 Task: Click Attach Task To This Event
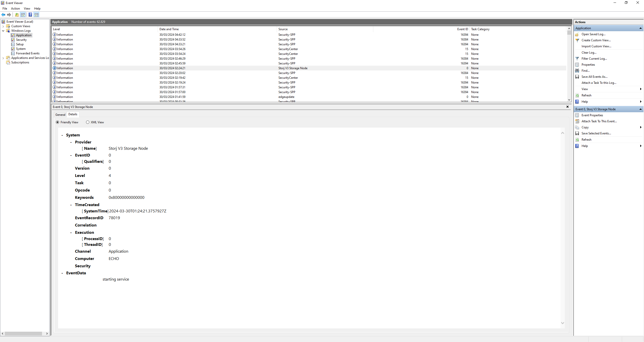point(599,121)
